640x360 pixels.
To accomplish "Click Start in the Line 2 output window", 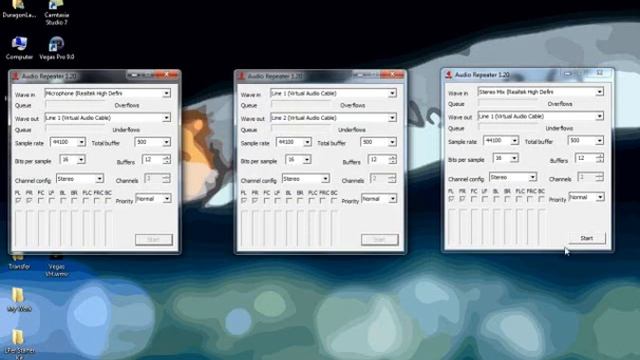I will [380, 240].
